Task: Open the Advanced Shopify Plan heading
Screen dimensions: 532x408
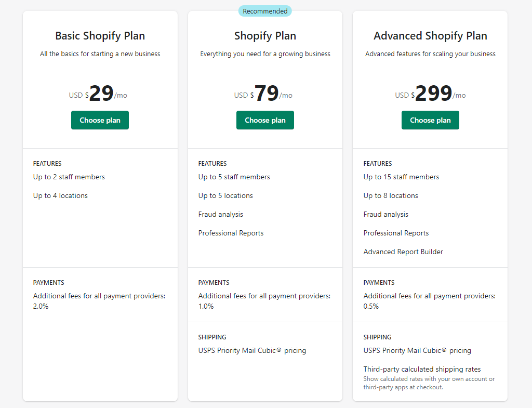Action: point(430,35)
